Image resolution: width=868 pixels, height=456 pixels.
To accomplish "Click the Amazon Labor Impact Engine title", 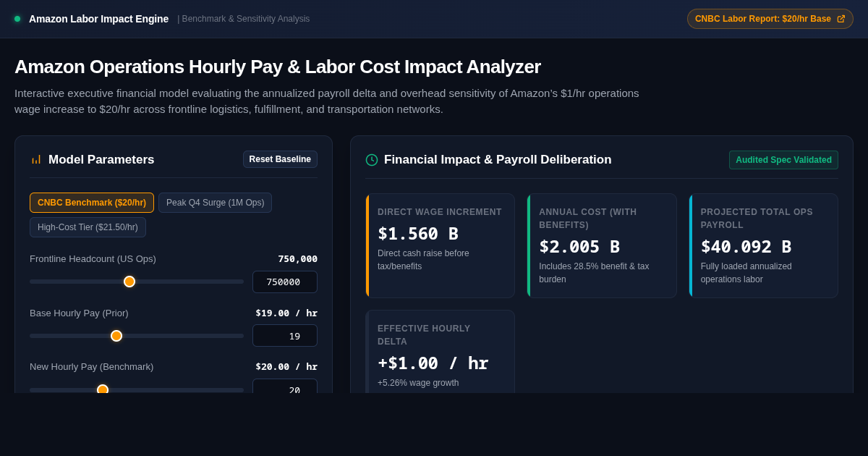I will tap(98, 19).
